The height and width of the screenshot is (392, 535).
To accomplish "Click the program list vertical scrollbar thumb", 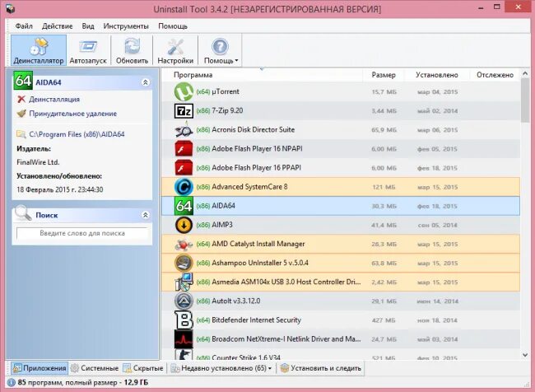I will (525, 100).
